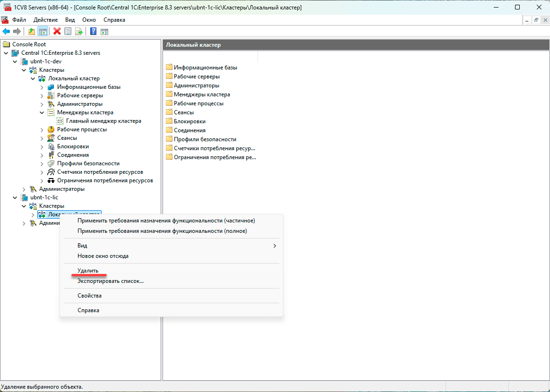Select Новое окно отсюда in the context menu
The width and height of the screenshot is (550, 392).
coord(172,256)
